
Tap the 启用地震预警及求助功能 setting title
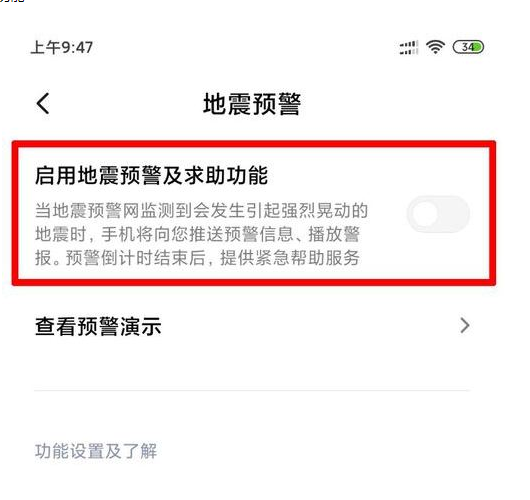[151, 175]
